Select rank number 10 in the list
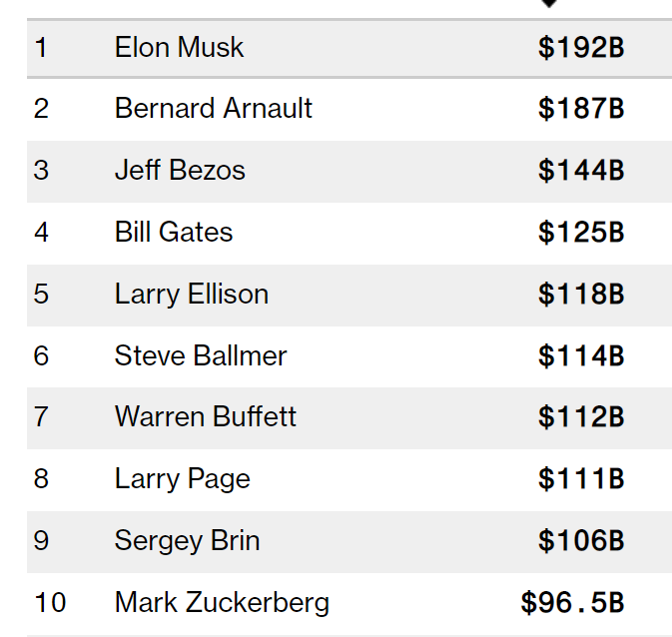Image resolution: width=672 pixels, height=637 pixels. pos(49,602)
